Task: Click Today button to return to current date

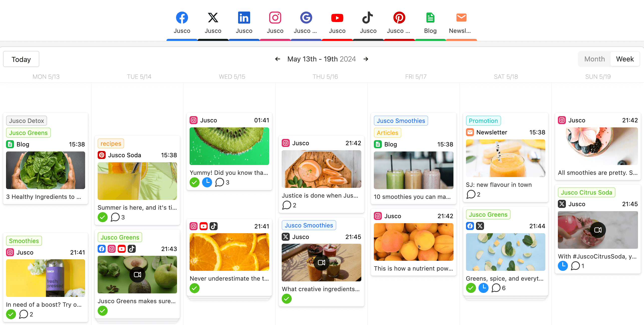Action: tap(22, 59)
